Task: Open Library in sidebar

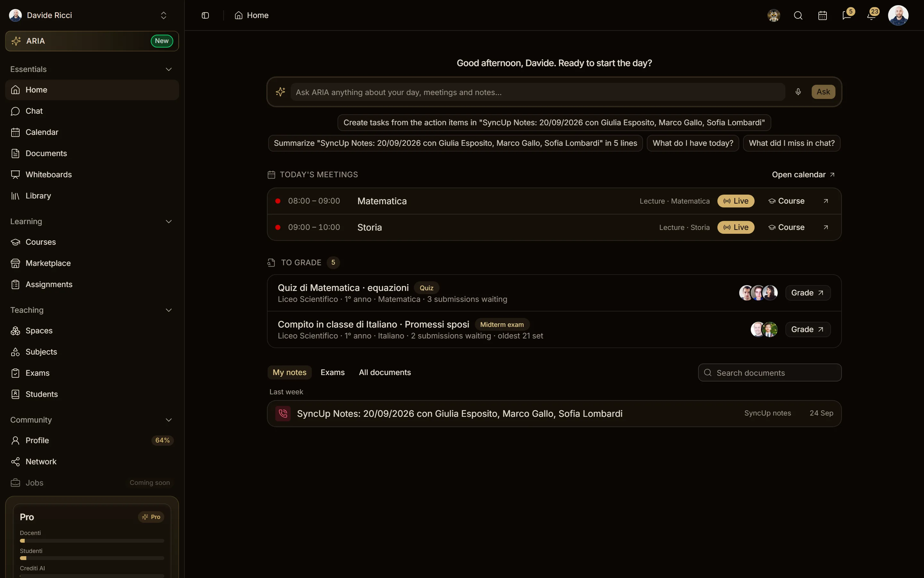Action: pos(92,196)
